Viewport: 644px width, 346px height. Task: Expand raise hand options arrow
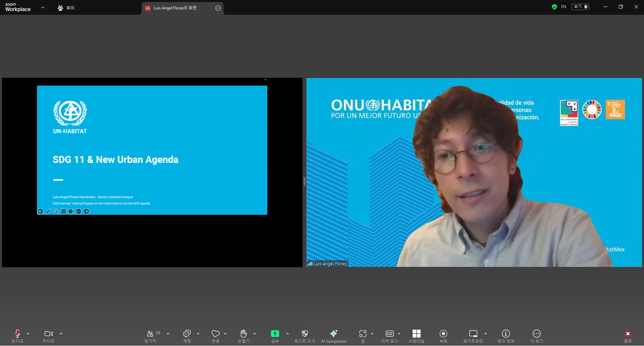pyautogui.click(x=255, y=334)
